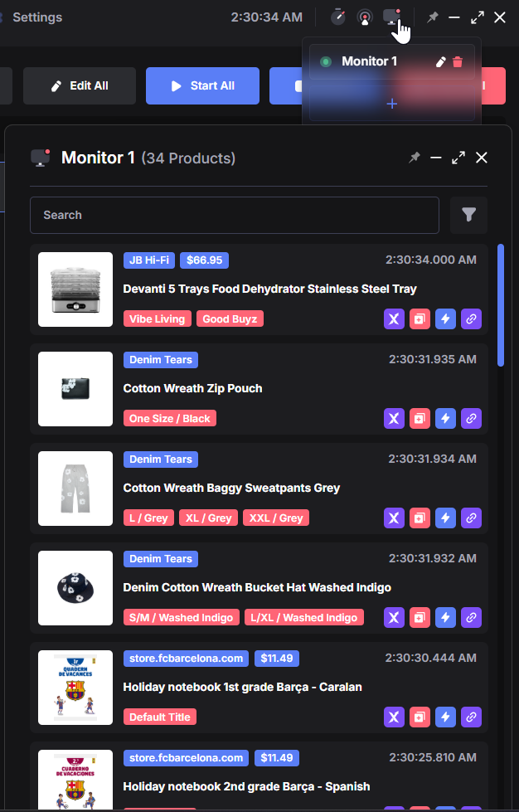Click the 2:30:30.444 AM timestamp
Image resolution: width=519 pixels, height=812 pixels.
[430, 658]
